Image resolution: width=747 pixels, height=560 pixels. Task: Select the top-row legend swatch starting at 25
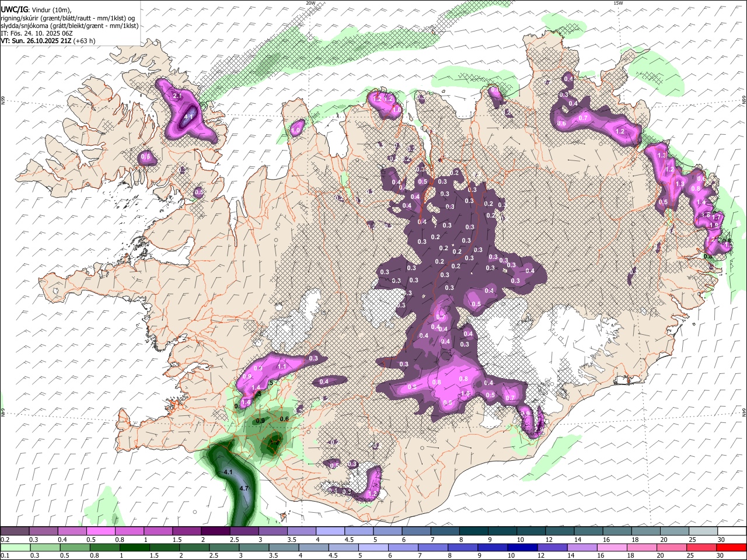(x=703, y=531)
